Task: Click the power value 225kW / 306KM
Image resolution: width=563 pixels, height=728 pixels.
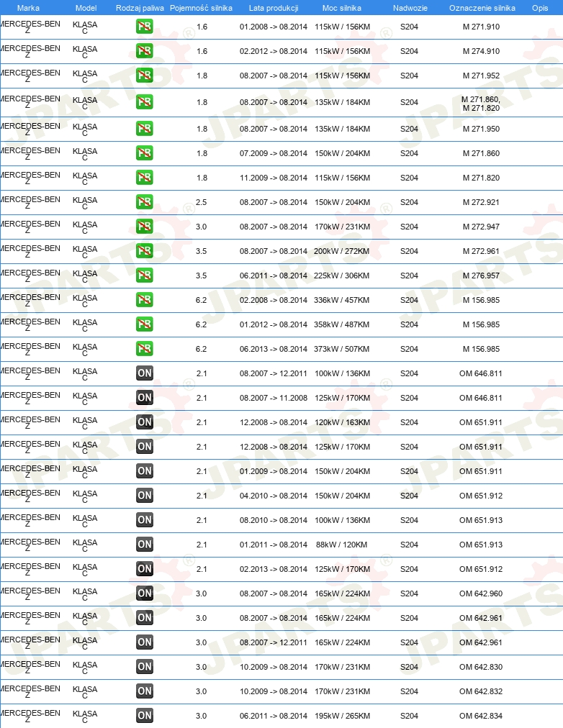Action: click(342, 276)
